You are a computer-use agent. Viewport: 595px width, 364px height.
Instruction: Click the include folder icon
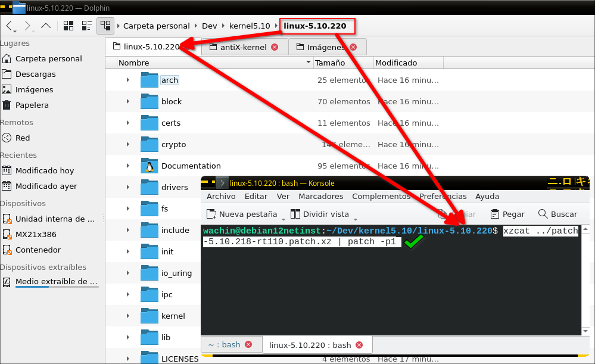pos(149,230)
